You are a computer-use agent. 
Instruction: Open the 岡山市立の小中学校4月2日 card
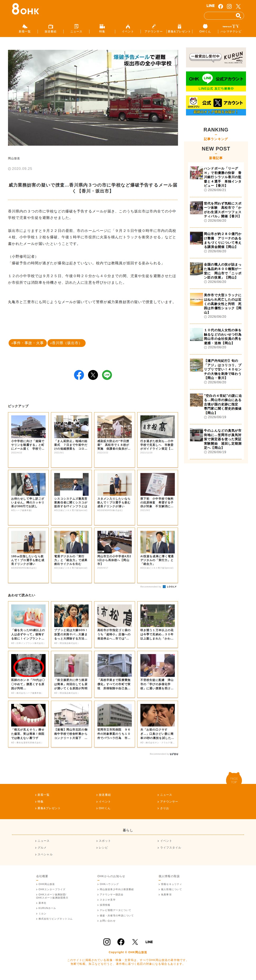(114, 555)
